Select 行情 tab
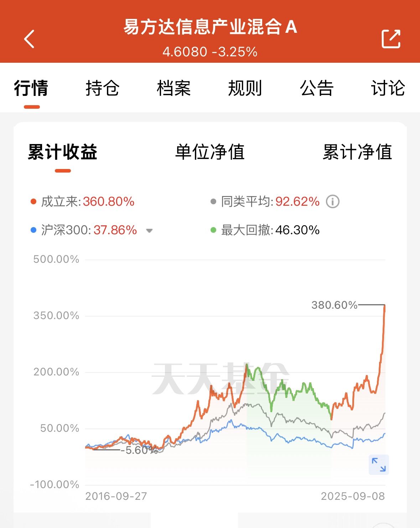420x528 pixels. click(x=31, y=88)
